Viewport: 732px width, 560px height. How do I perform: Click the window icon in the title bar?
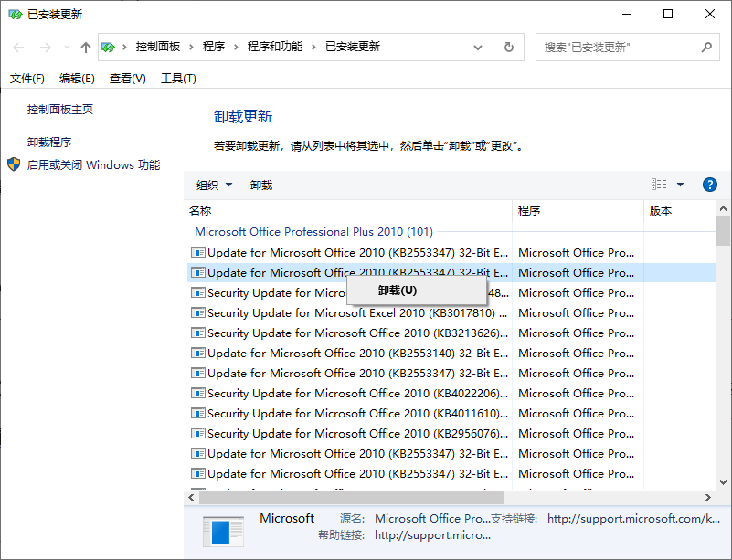click(15, 15)
